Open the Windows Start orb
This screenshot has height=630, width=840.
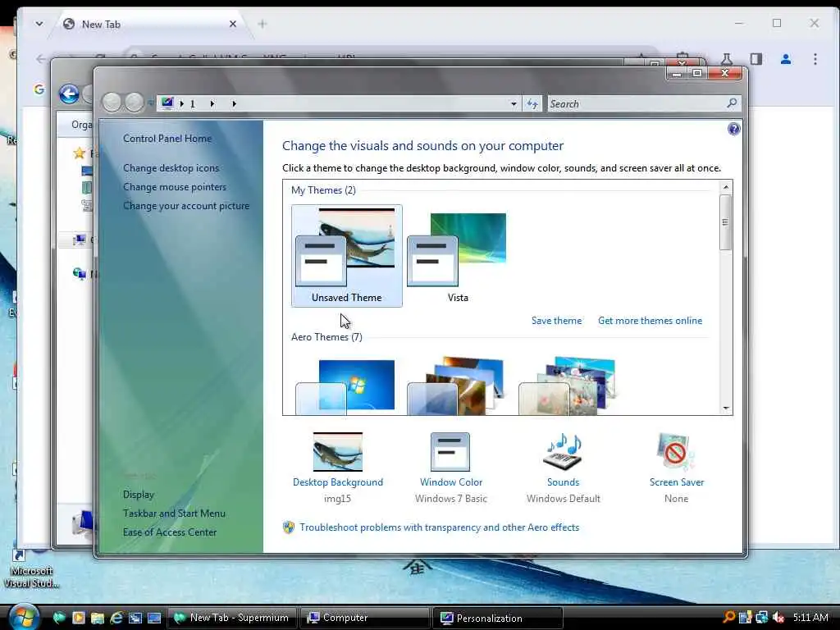23,617
